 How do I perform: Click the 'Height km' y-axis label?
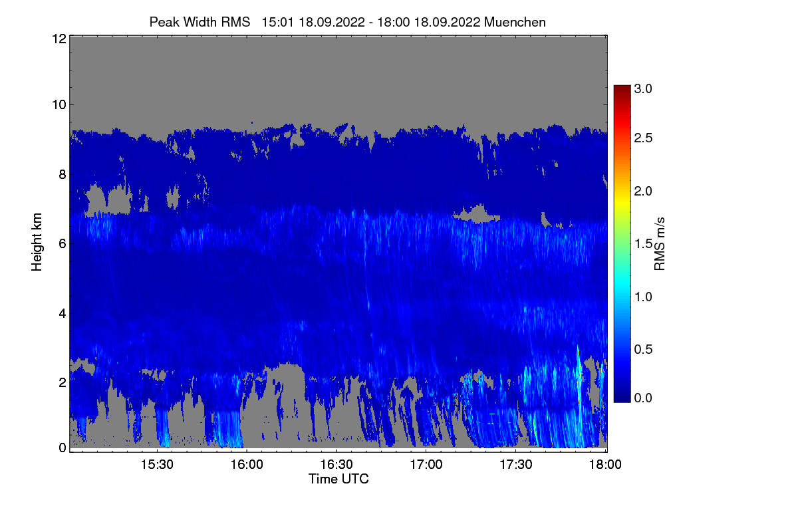click(37, 243)
